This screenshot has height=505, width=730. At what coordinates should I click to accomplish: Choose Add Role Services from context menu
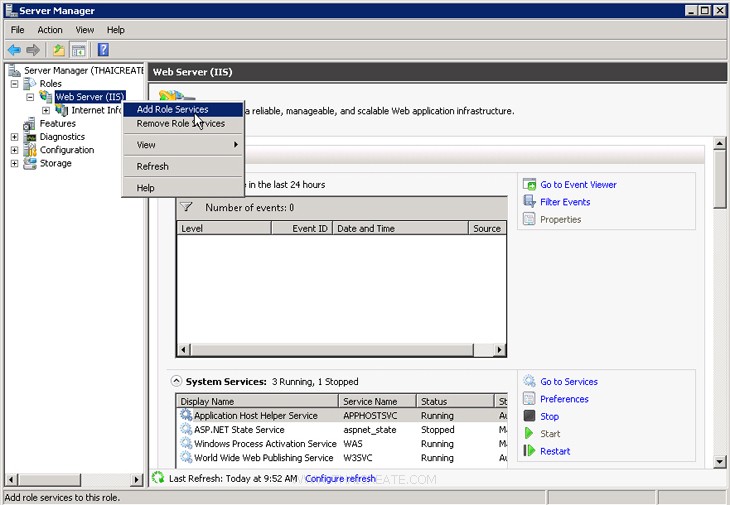pyautogui.click(x=172, y=110)
